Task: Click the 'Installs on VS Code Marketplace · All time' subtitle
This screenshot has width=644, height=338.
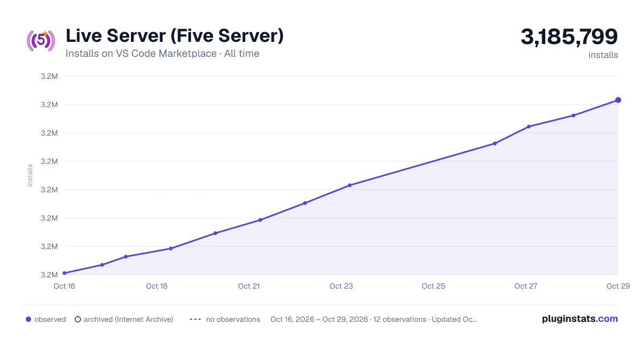Action: click(x=162, y=54)
